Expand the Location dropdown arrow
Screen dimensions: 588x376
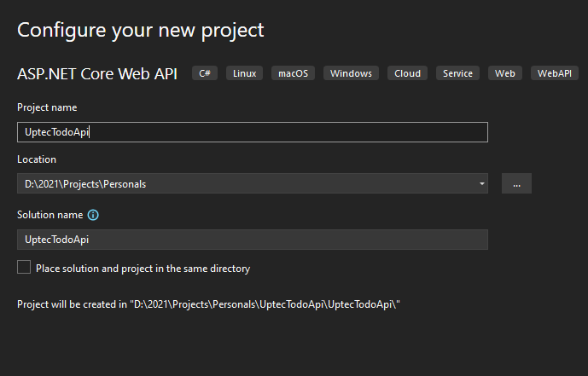(481, 183)
